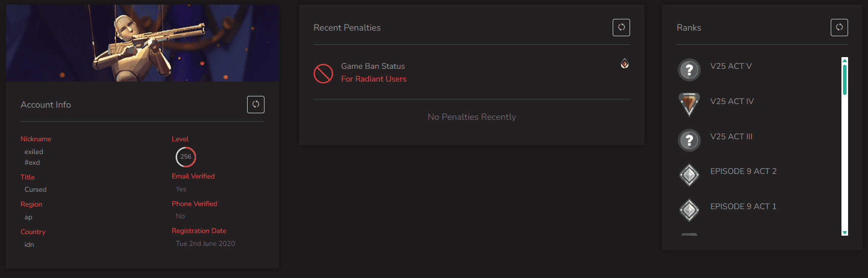Click the level 256 circle indicator

(186, 157)
